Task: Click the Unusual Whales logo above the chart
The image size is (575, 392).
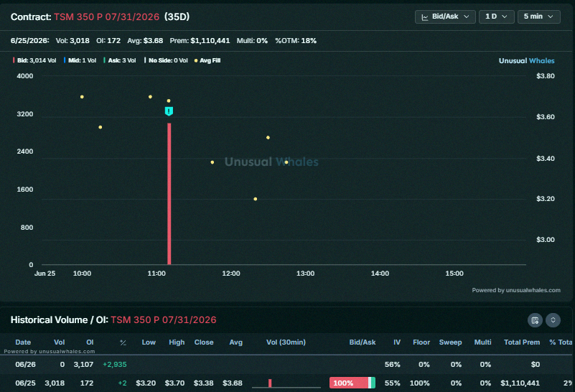Action: pos(527,61)
